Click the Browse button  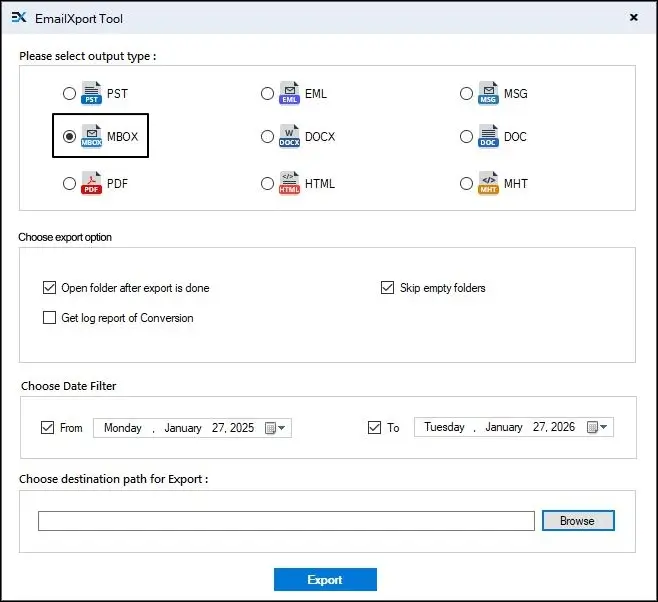pos(578,521)
